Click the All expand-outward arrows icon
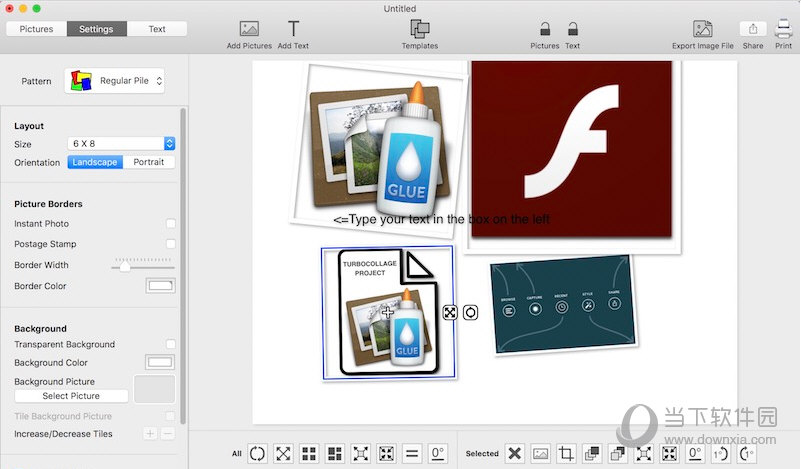The image size is (801, 469). click(x=361, y=453)
